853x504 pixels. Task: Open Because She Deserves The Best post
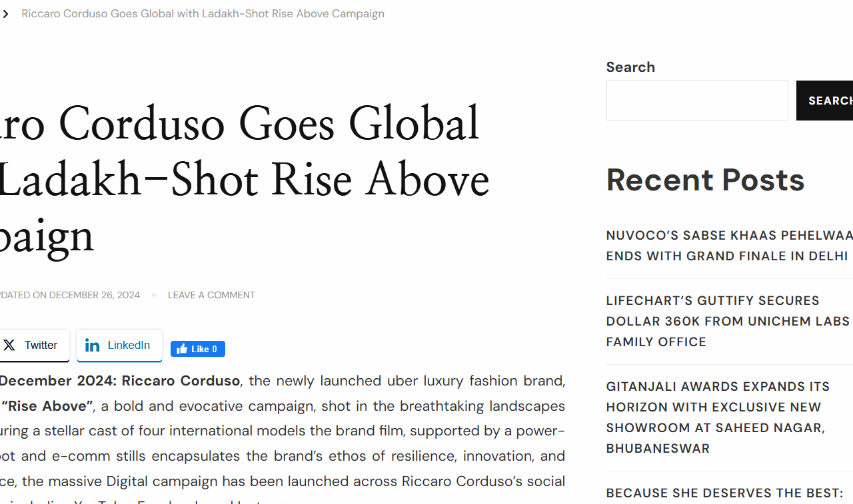point(724,493)
